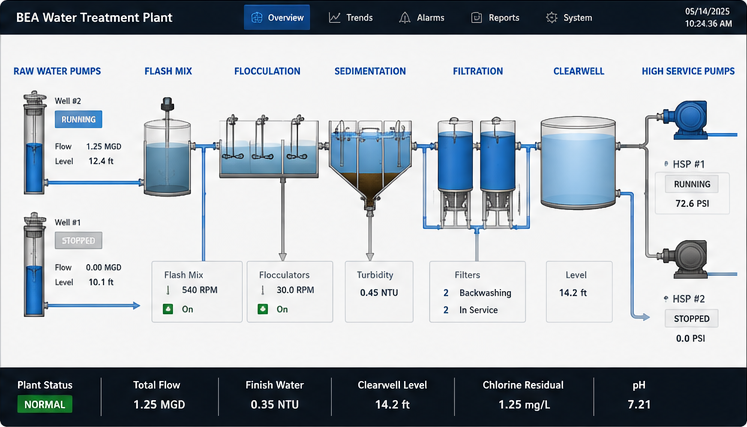747x427 pixels.
Task: Click the 14.2 ft clearwell Level panel
Action: (x=579, y=292)
